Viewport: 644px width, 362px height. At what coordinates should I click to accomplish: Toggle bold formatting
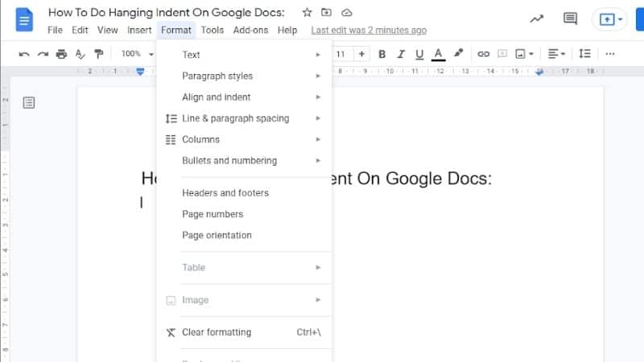point(382,54)
